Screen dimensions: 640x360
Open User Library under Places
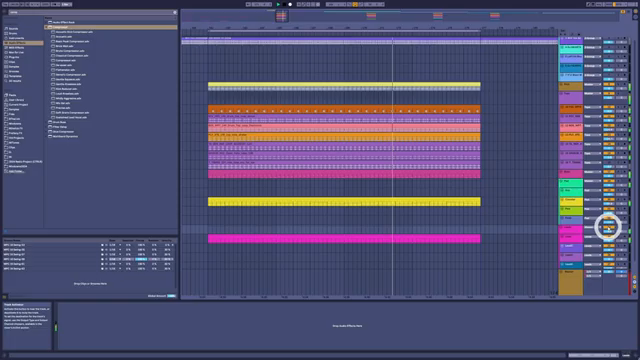pos(16,100)
